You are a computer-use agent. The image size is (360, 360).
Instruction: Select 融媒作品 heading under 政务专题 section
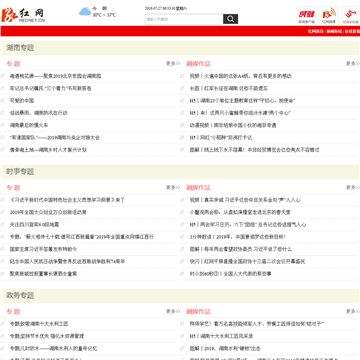tap(198, 312)
